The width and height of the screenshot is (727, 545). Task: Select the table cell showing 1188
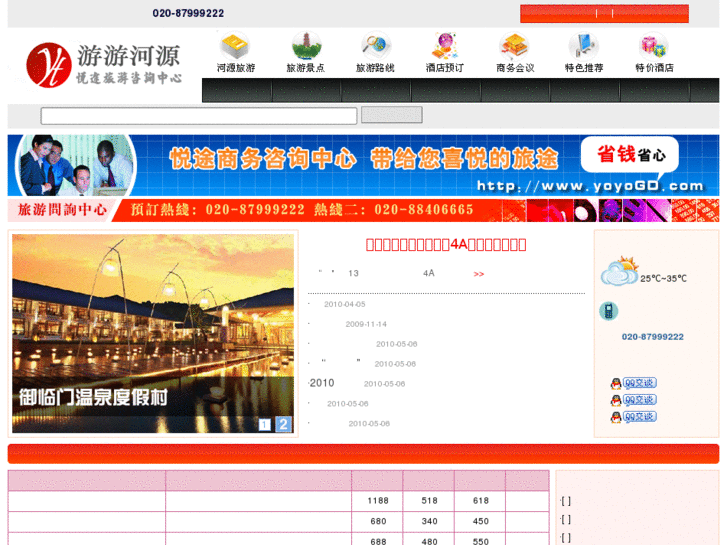coord(377,501)
